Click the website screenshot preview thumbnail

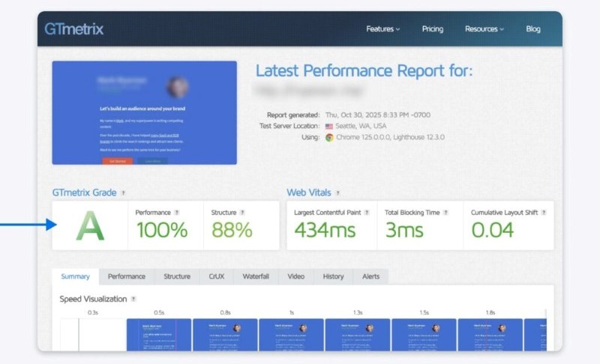pos(144,112)
